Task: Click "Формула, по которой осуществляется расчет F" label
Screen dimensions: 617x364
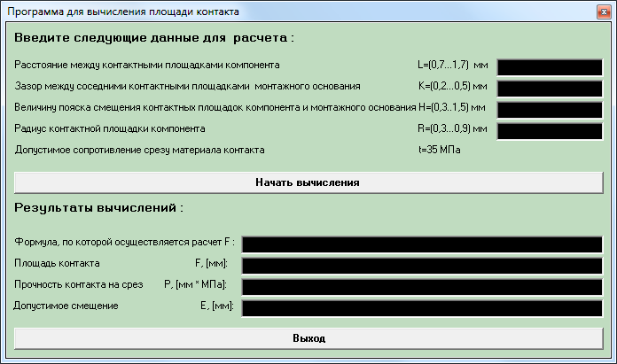Action: click(124, 242)
